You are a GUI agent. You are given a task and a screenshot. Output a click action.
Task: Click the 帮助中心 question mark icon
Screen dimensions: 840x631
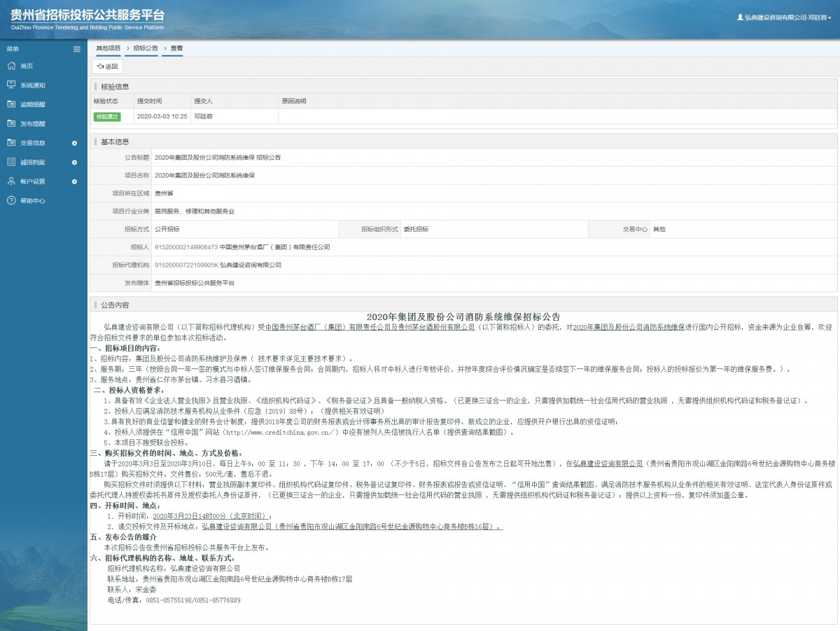[11, 200]
